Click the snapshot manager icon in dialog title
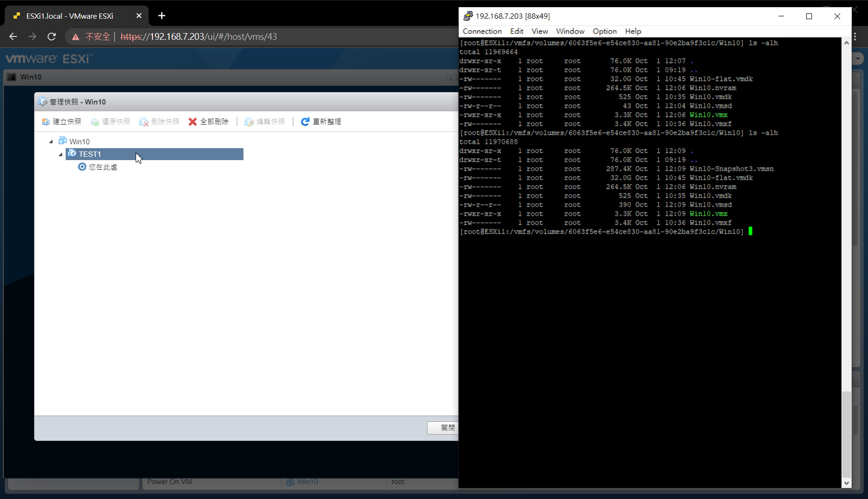868x499 pixels. tap(43, 102)
